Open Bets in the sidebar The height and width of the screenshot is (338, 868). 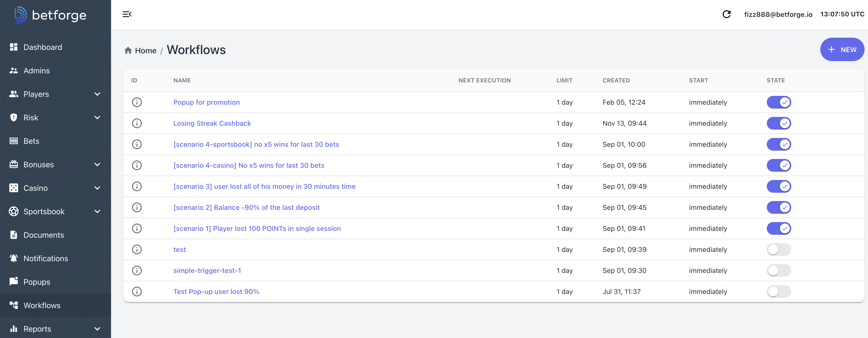[x=55, y=141]
